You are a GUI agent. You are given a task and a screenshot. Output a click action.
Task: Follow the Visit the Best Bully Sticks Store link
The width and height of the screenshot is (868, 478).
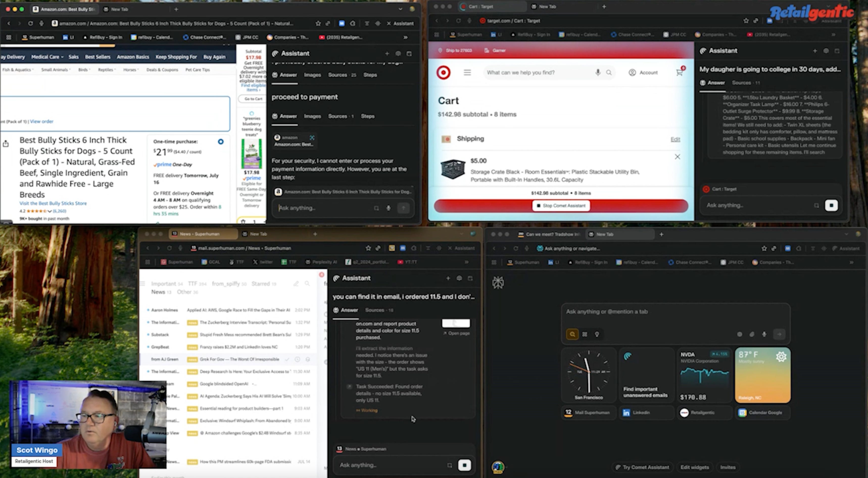[53, 203]
